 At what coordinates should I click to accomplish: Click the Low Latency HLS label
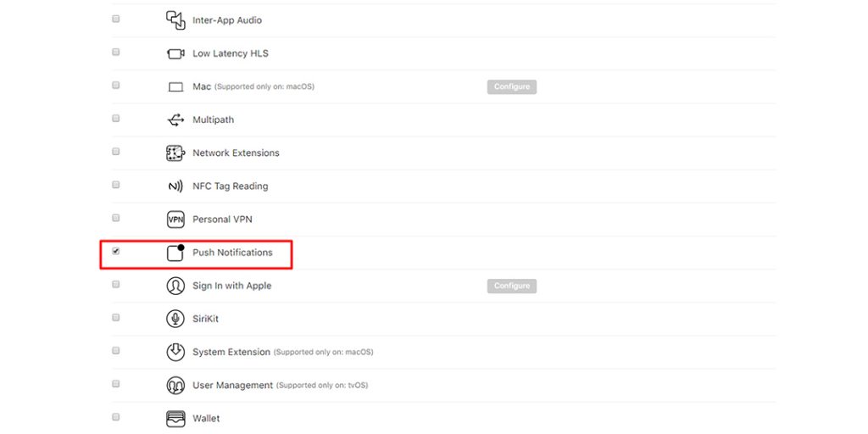231,53
